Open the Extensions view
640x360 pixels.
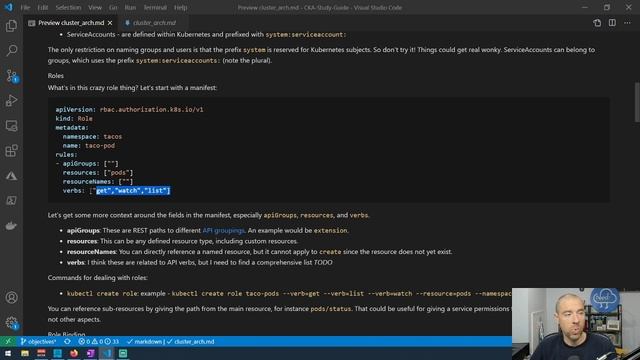point(11,151)
